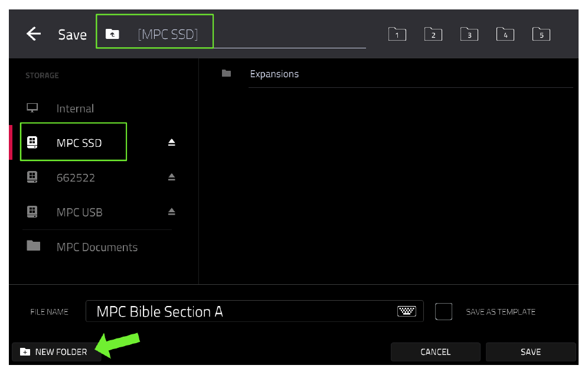Eject the MPC SSD drive

pos(171,142)
